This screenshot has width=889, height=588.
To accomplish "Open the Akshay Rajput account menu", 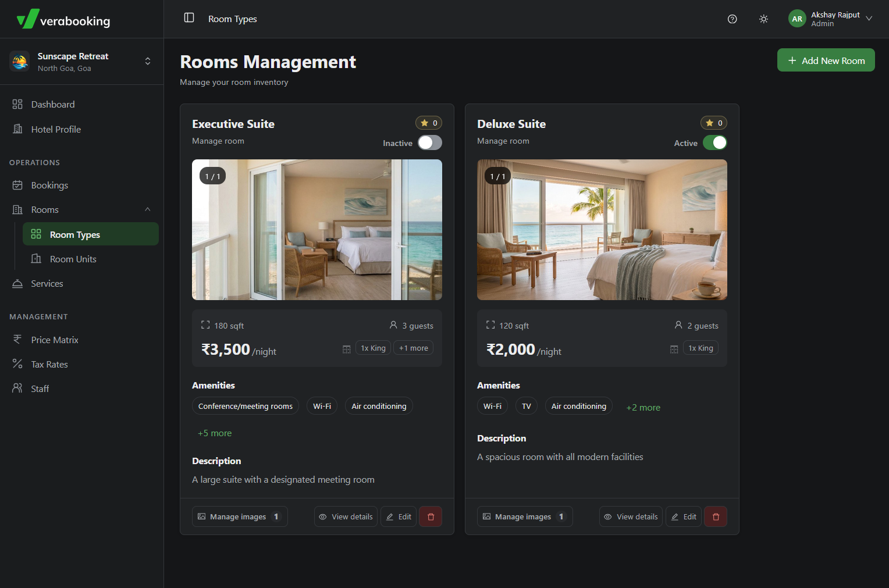I will 831,19.
